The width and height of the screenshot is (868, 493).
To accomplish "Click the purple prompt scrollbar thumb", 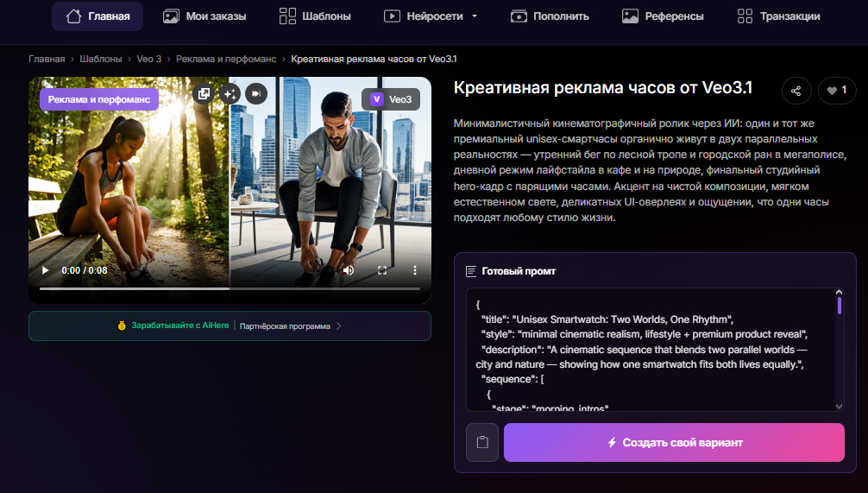I will pyautogui.click(x=840, y=306).
